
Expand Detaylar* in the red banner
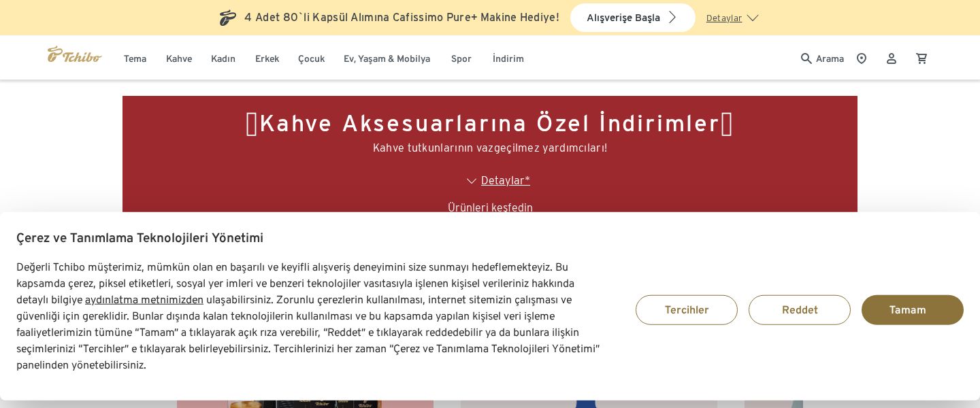click(x=506, y=181)
